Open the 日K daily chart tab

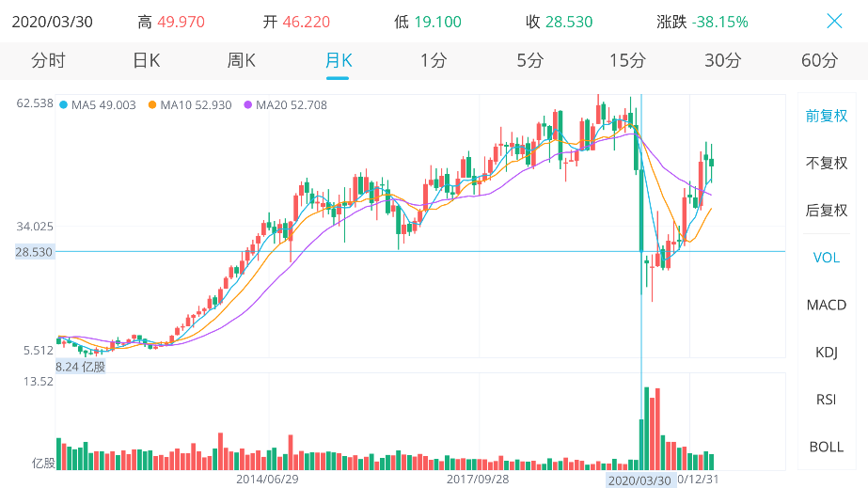click(146, 61)
